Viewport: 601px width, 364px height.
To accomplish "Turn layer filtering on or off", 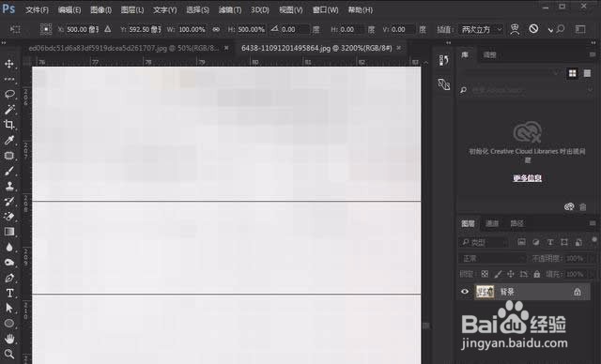I will pos(594,240).
